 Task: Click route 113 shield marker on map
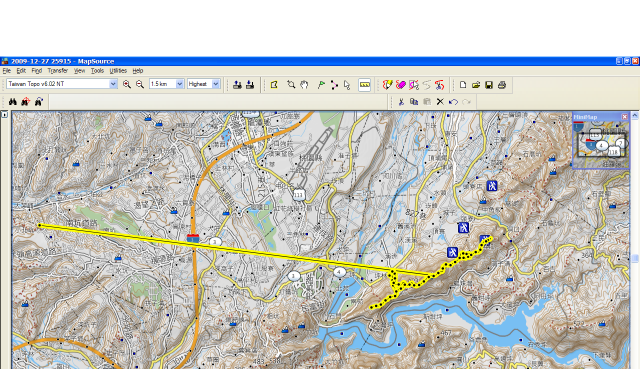tap(299, 195)
